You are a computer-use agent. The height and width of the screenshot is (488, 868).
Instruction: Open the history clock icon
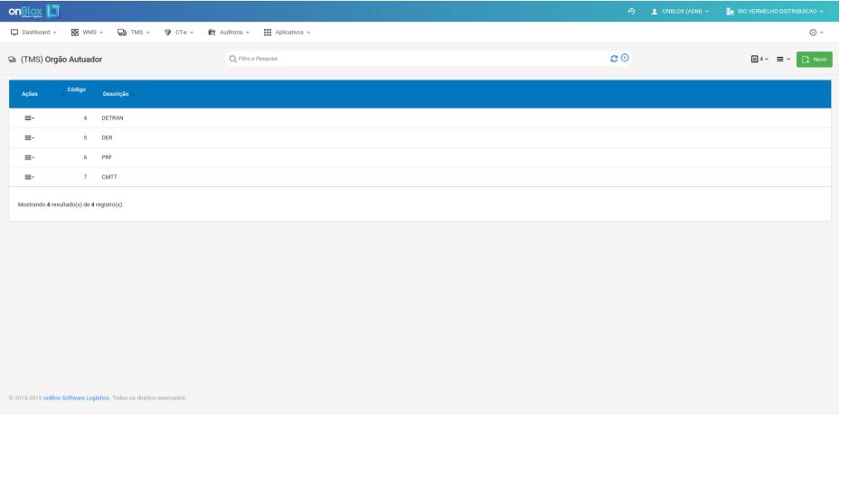click(x=631, y=11)
